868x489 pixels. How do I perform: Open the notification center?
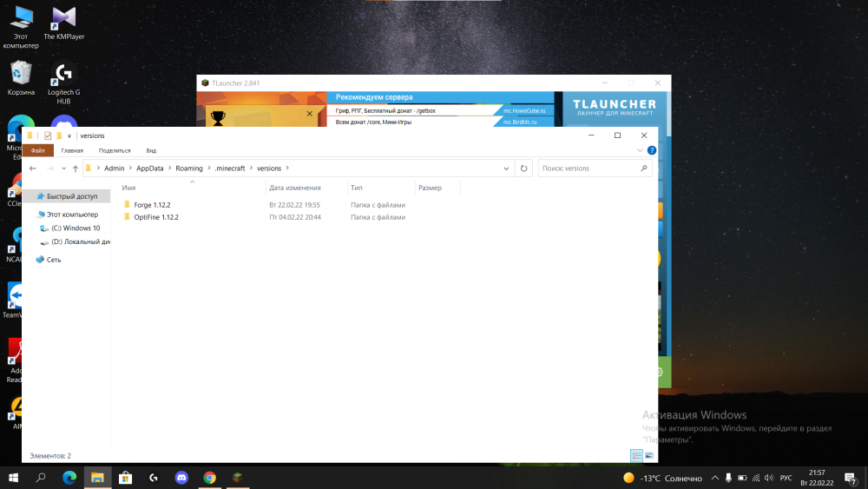852,478
